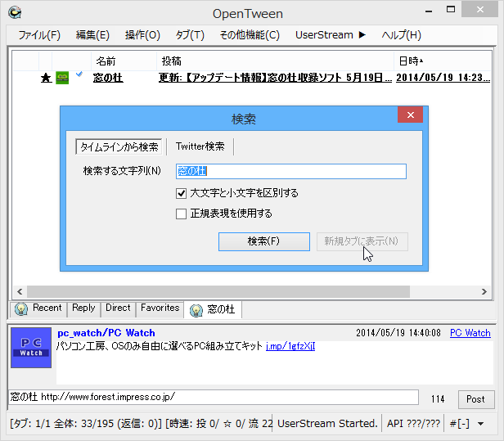Sort by the 名前 column header
The width and height of the screenshot is (504, 441).
pyautogui.click(x=124, y=61)
